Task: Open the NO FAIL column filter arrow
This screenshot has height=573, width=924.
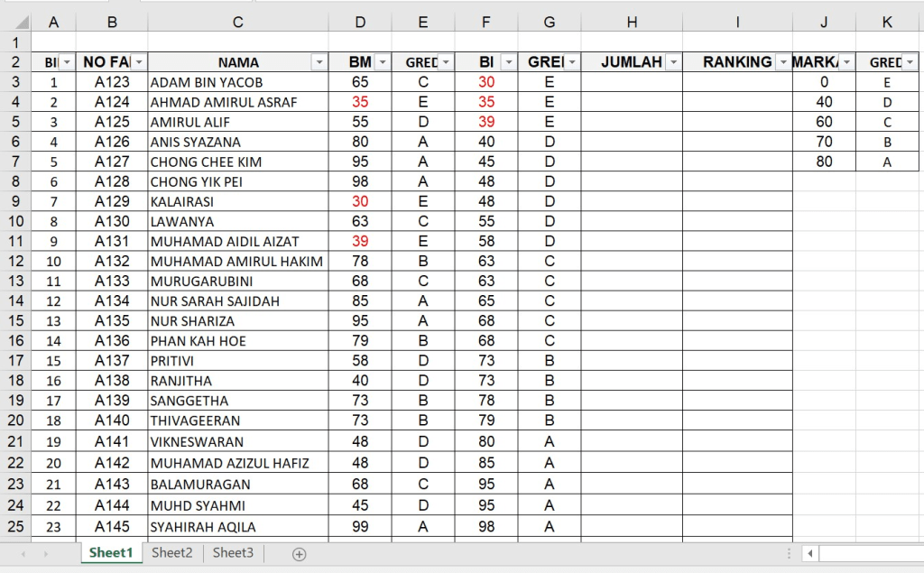Action: point(139,62)
